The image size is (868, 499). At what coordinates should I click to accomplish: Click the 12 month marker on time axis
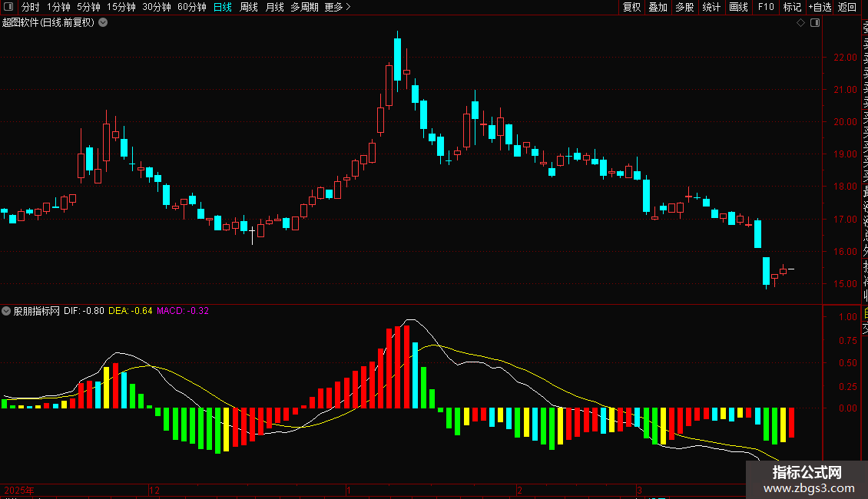coord(154,490)
